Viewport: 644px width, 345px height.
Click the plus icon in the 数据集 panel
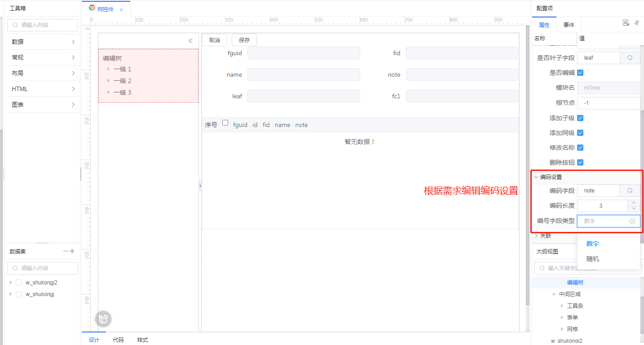coord(72,251)
